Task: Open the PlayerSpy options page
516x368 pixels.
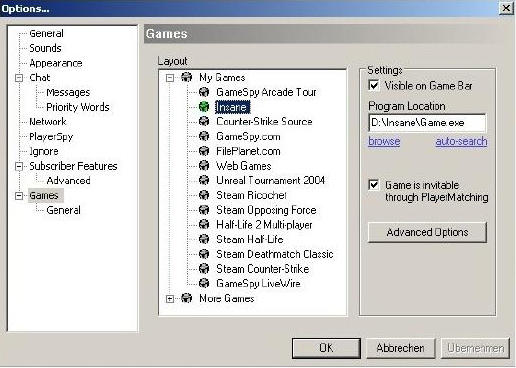Action: pyautogui.click(x=51, y=136)
